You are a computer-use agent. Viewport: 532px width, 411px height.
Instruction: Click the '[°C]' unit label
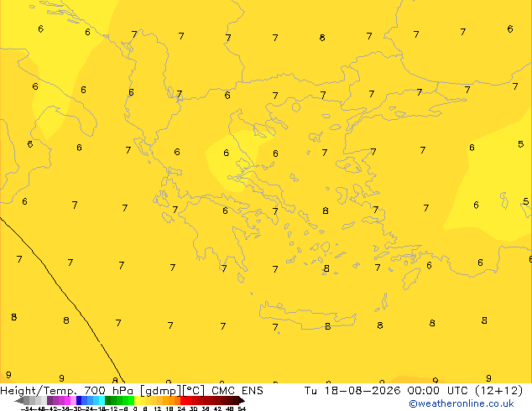[194, 391]
